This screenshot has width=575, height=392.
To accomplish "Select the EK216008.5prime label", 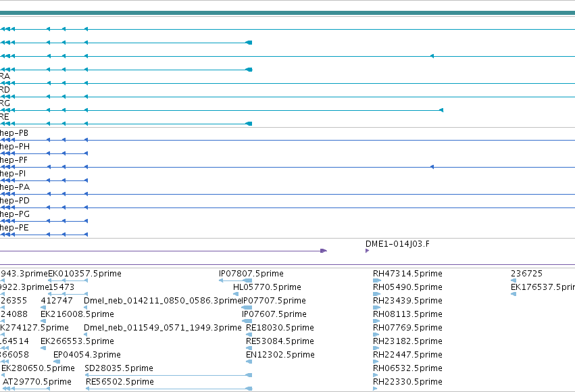I will [77, 314].
